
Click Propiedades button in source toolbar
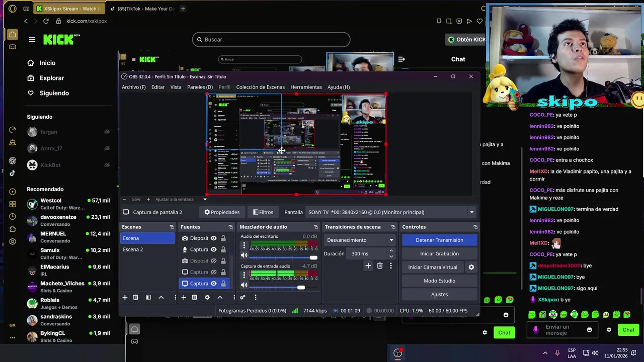click(x=222, y=212)
